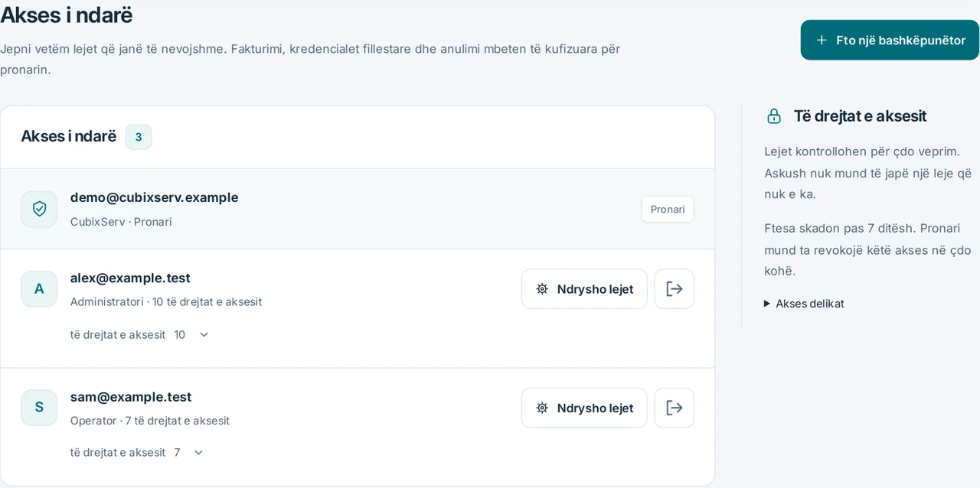The width and height of the screenshot is (980, 488).
Task: Click Operator · 7 të drejtat e aksesit text
Action: [150, 421]
